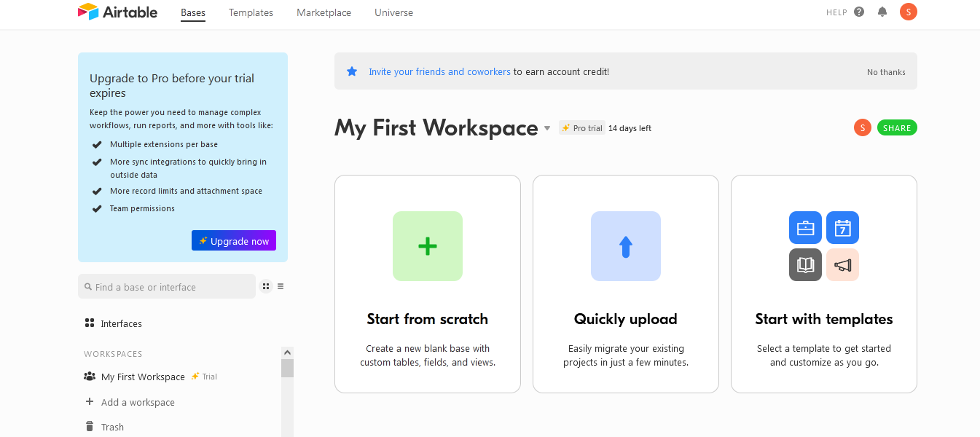Screen dimensions: 980x437
Task: Click the More record limits and attachment space item
Action: click(186, 191)
